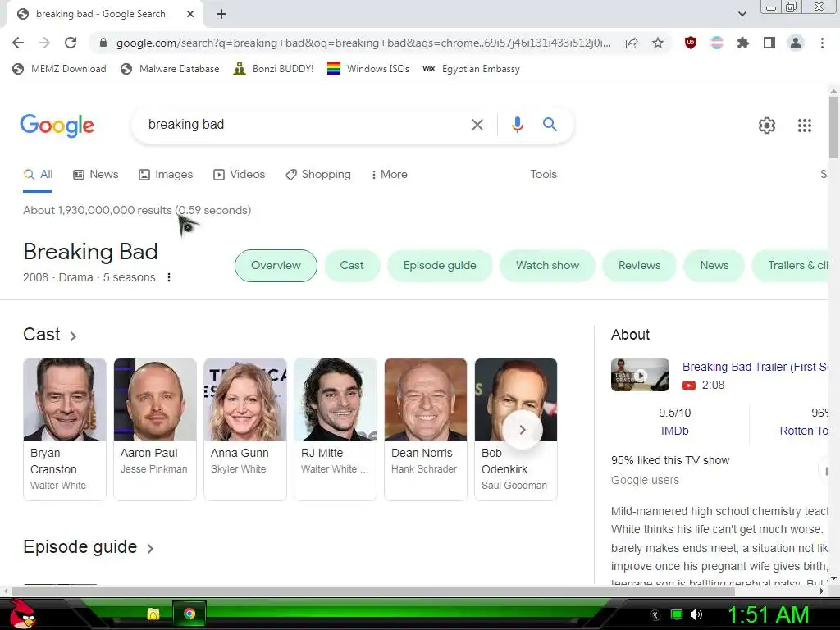
Task: Open Anna Gunn cast card
Action: pos(245,429)
